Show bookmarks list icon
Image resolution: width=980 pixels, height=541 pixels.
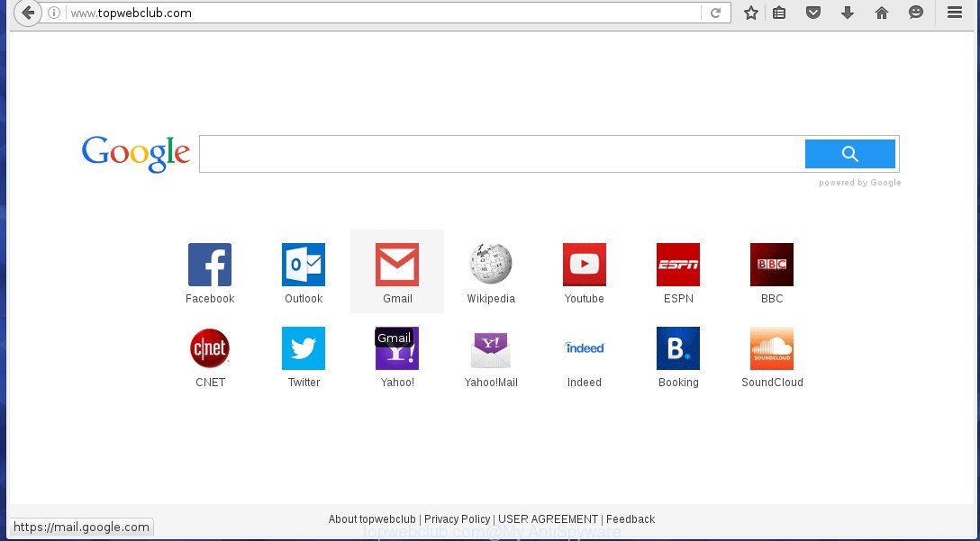coord(779,13)
